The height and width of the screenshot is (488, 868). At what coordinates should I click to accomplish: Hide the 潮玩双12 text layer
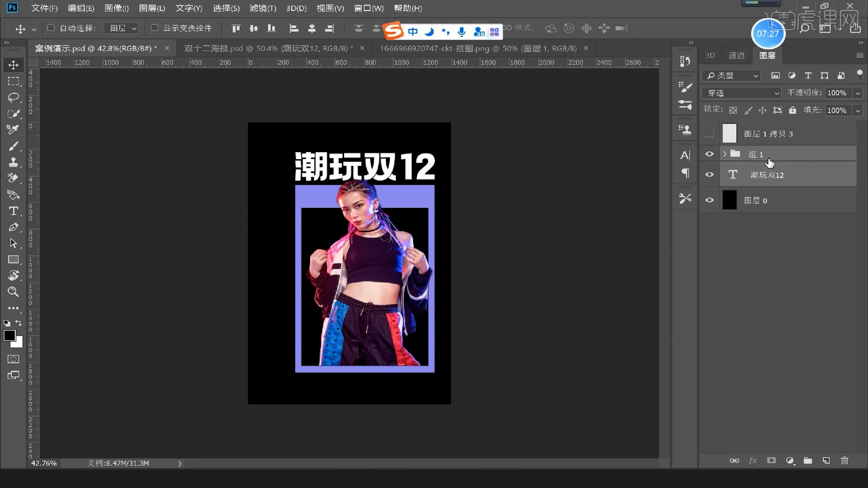(x=709, y=174)
